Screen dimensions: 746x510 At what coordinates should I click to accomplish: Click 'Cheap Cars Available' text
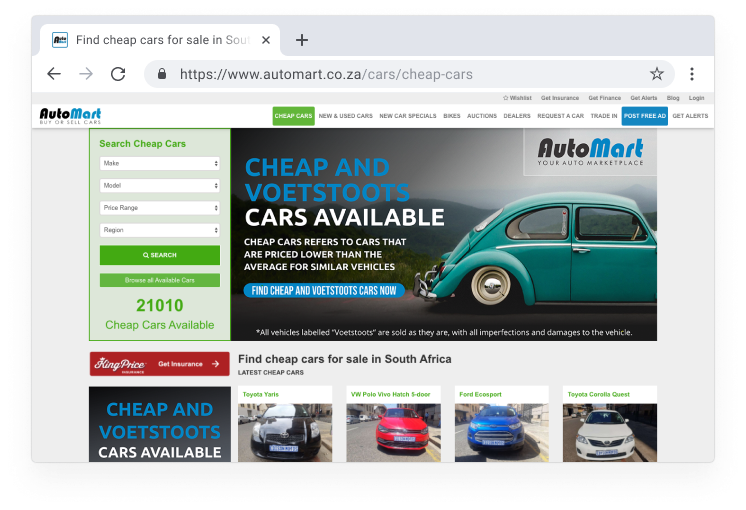[x=160, y=325]
